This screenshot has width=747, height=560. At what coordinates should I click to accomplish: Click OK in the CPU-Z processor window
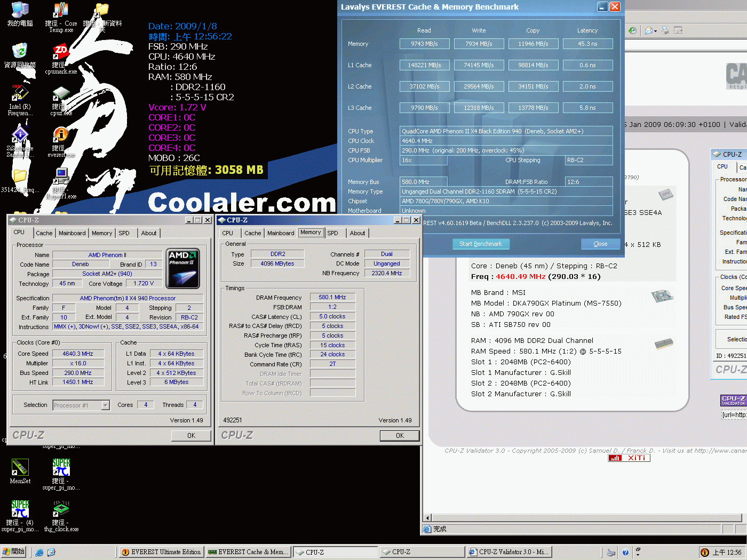click(191, 436)
